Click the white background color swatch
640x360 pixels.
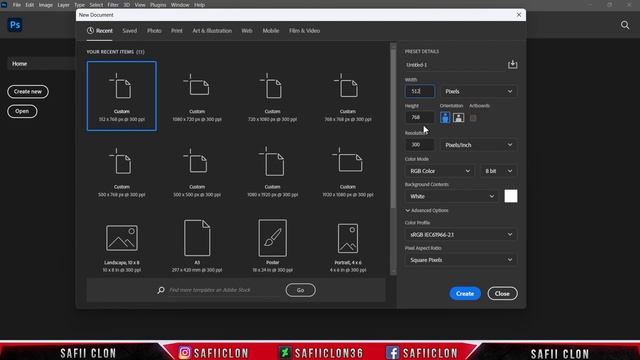coord(511,196)
